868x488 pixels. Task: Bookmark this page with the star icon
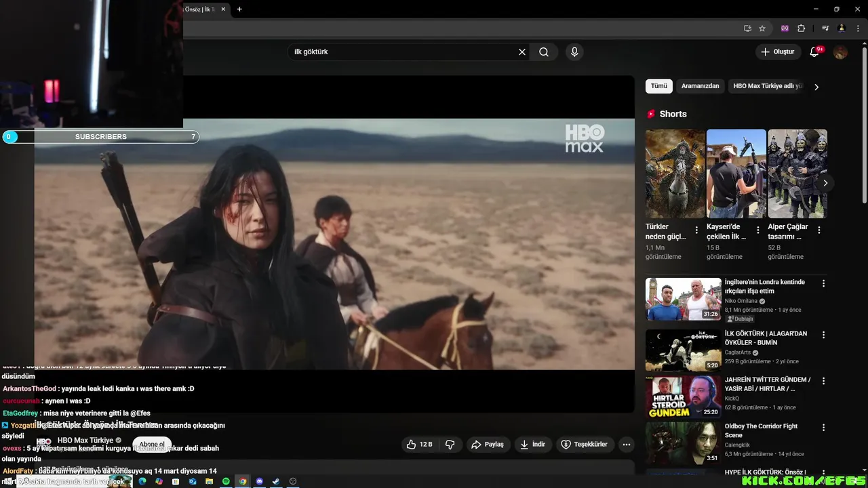762,28
